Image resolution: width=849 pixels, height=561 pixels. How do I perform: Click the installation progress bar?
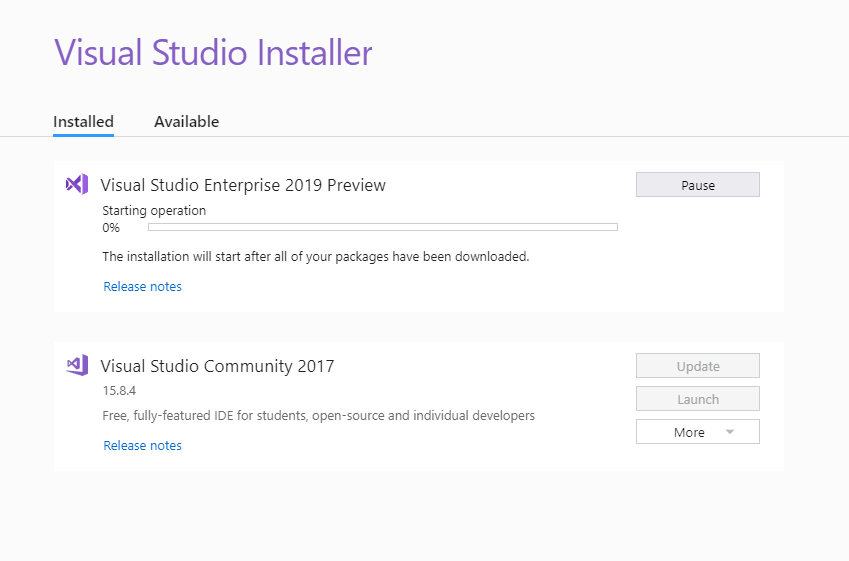click(x=383, y=227)
